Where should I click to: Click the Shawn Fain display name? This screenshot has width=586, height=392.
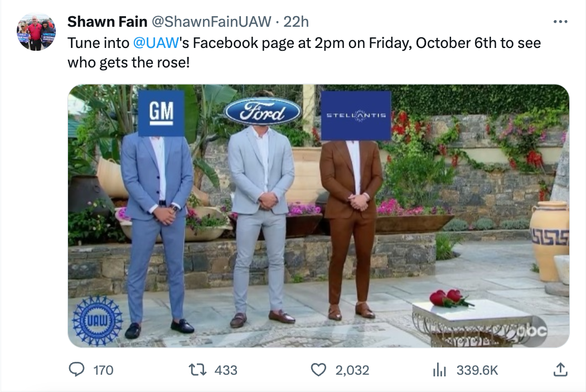tap(107, 22)
